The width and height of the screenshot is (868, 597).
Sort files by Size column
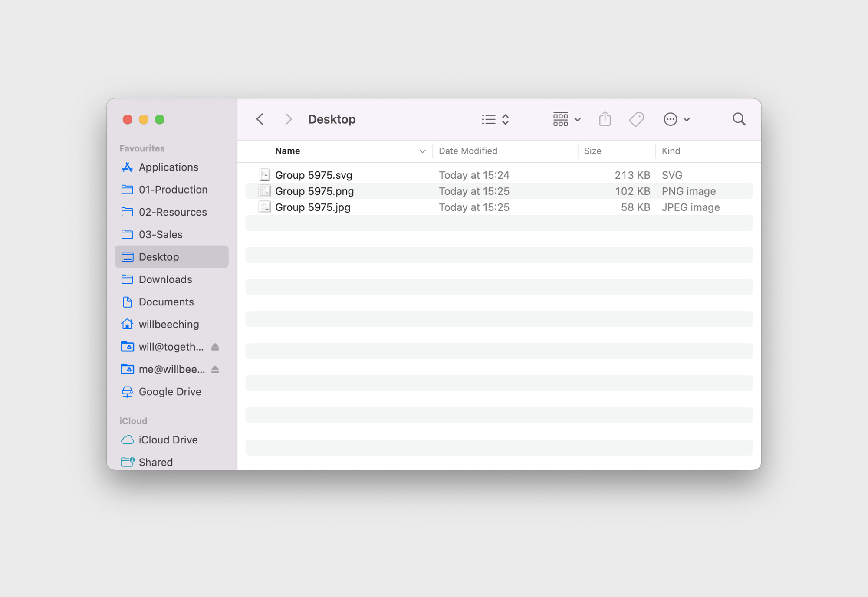pos(592,151)
